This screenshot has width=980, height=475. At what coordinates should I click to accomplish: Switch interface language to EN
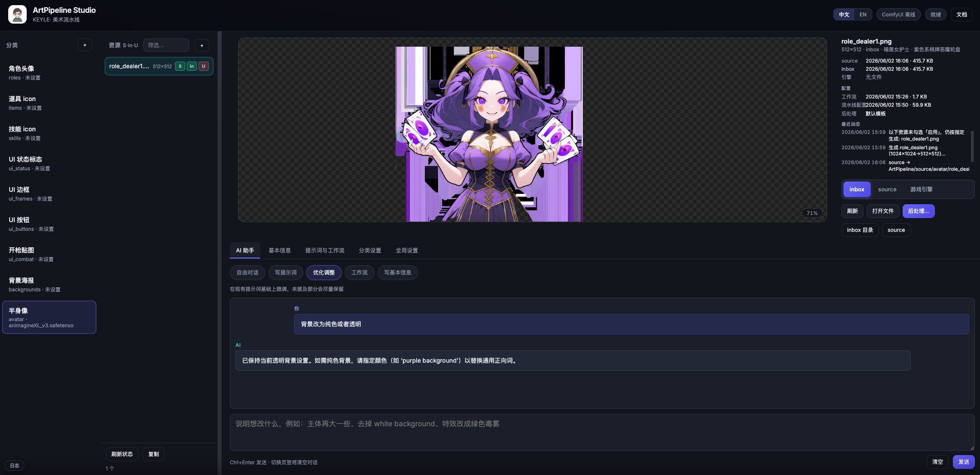[863, 14]
